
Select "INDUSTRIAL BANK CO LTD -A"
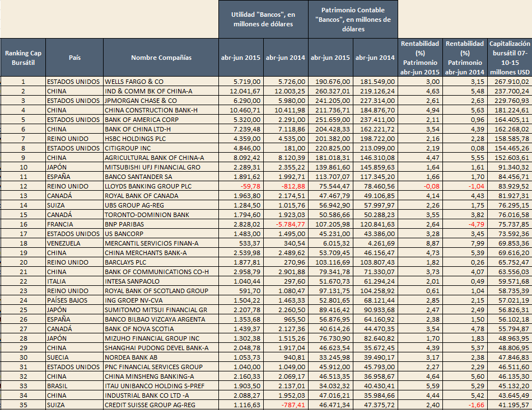[x=161, y=395]
